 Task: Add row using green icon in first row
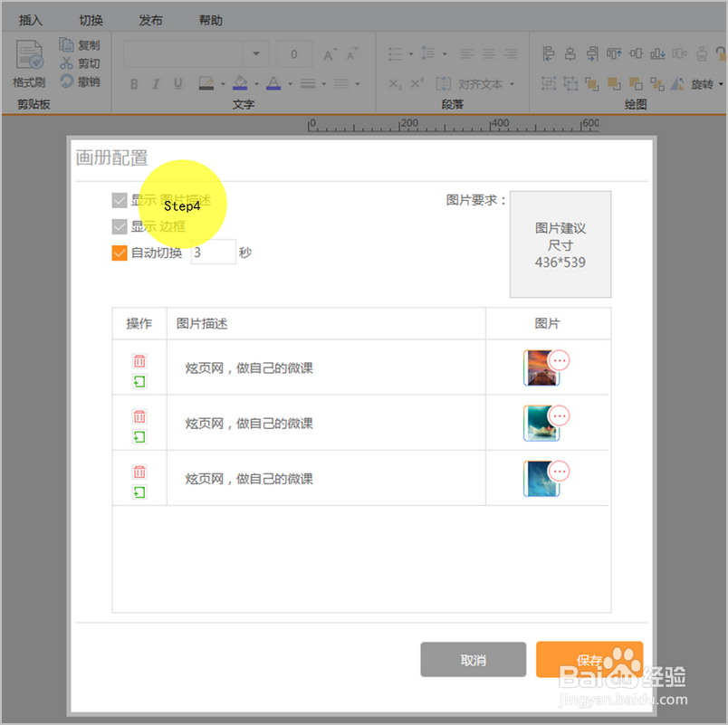pyautogui.click(x=139, y=381)
